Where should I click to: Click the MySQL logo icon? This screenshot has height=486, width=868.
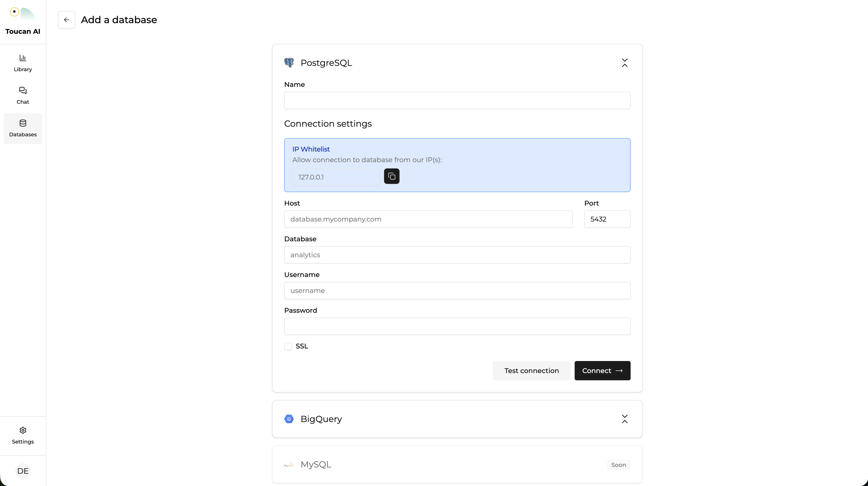(289, 465)
